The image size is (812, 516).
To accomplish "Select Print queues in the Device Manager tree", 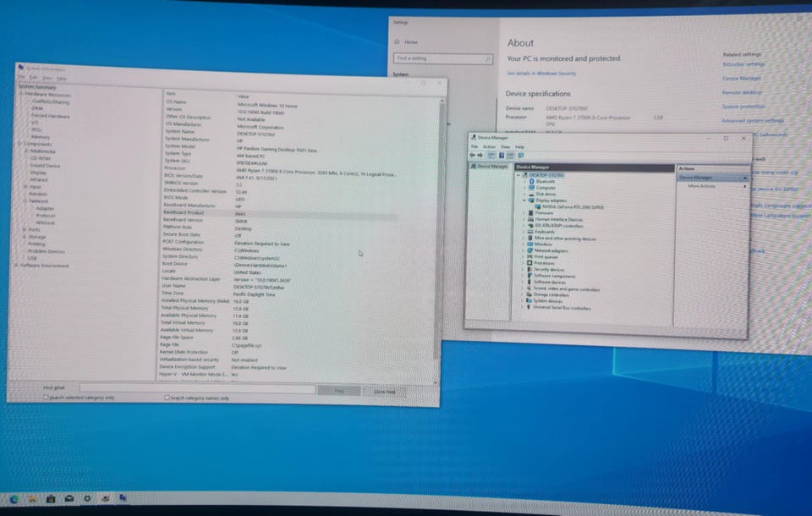I will 546,257.
